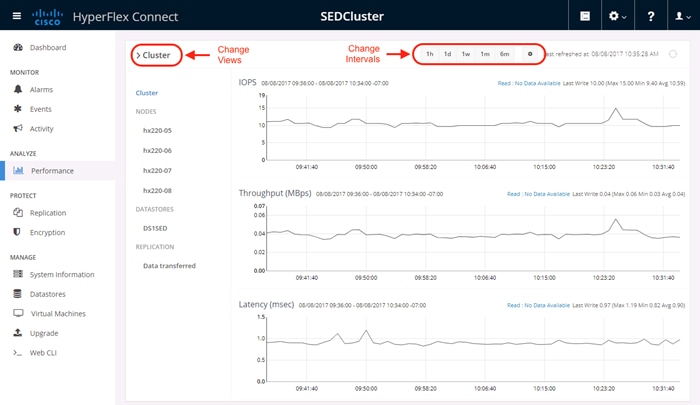Click the IOPS chart peak near 10:23:20
Image resolution: width=700 pixels, height=405 pixels.
click(616, 109)
